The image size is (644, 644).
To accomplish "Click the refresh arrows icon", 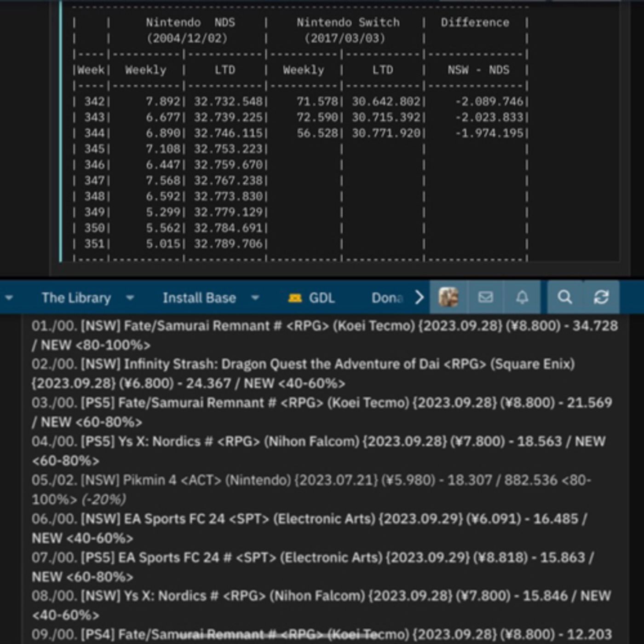I will point(601,297).
